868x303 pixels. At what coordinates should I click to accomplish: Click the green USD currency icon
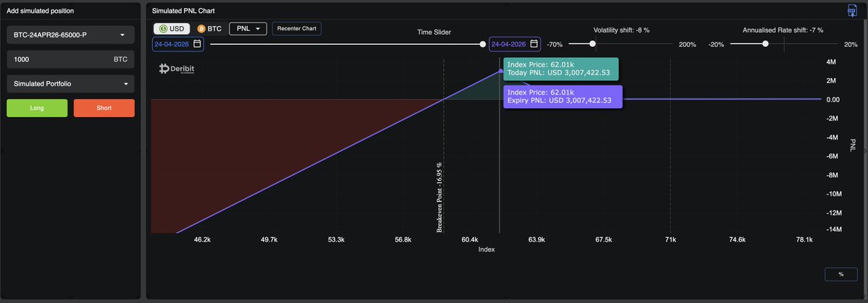pos(164,29)
